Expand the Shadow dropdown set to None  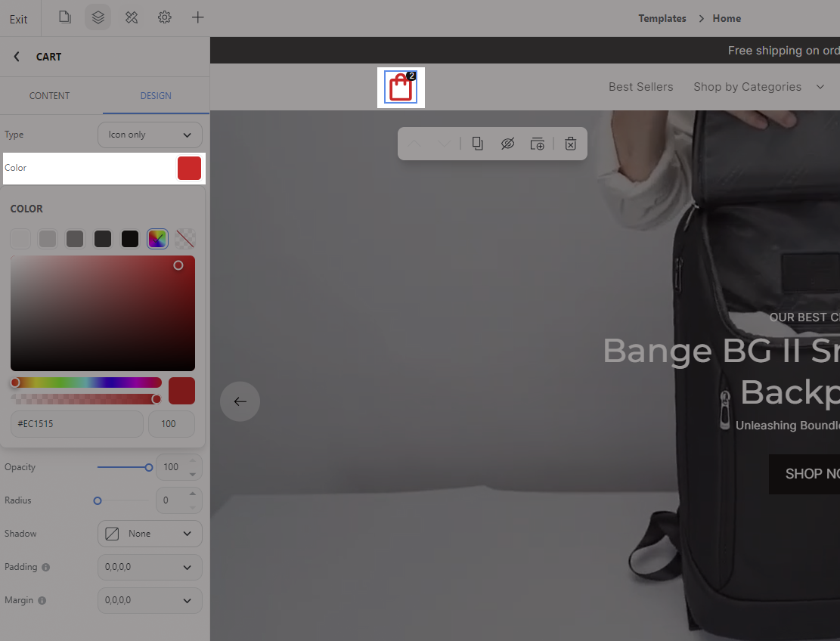(150, 534)
